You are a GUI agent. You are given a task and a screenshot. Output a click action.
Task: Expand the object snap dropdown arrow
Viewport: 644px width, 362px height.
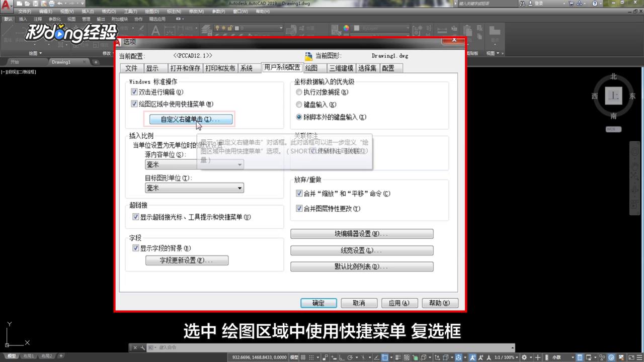[x=391, y=357]
